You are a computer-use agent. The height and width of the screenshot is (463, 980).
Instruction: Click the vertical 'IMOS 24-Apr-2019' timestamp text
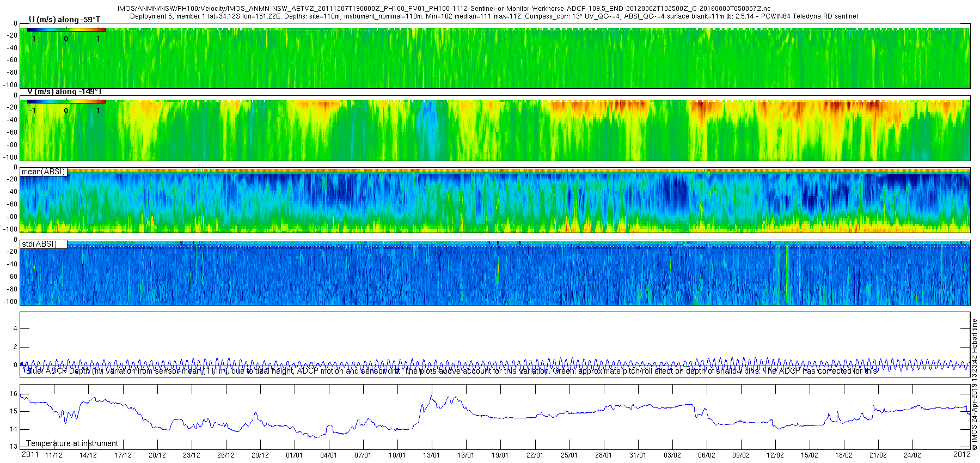pos(975,385)
